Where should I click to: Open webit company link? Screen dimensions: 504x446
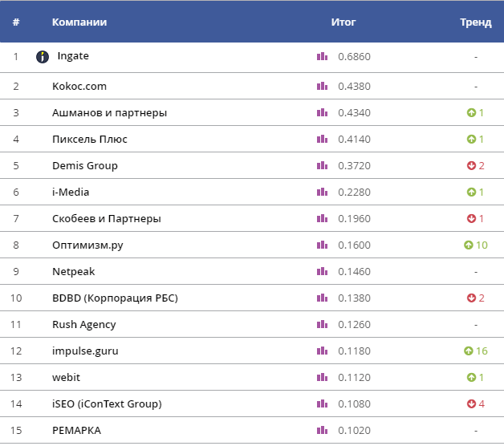coord(66,377)
